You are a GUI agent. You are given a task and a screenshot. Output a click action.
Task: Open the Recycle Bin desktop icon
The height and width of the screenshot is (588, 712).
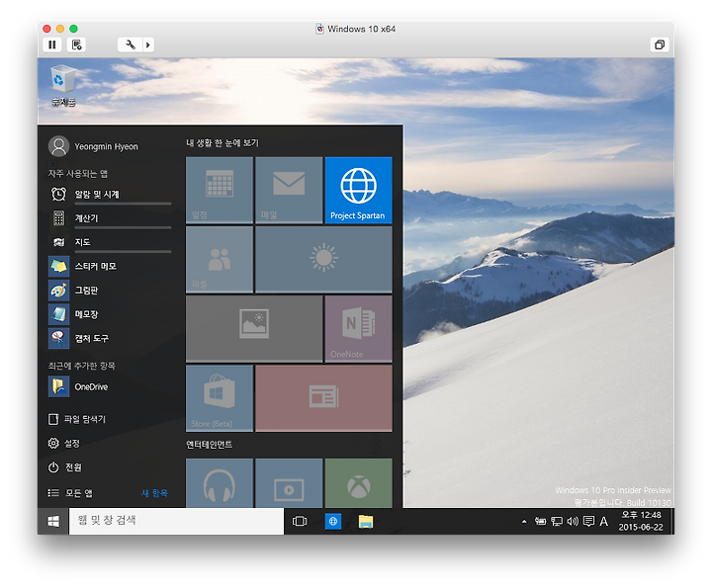(x=63, y=86)
